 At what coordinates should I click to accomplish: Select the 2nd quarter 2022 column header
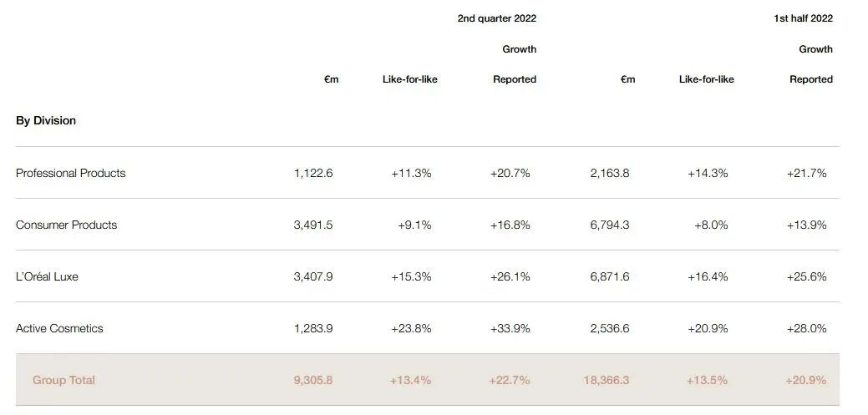[x=496, y=18]
